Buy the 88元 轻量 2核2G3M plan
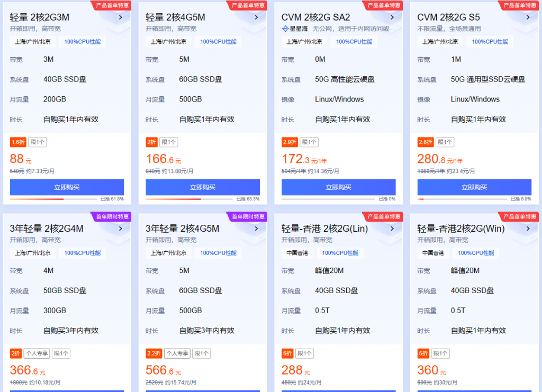This screenshot has height=392, width=542. pos(67,187)
